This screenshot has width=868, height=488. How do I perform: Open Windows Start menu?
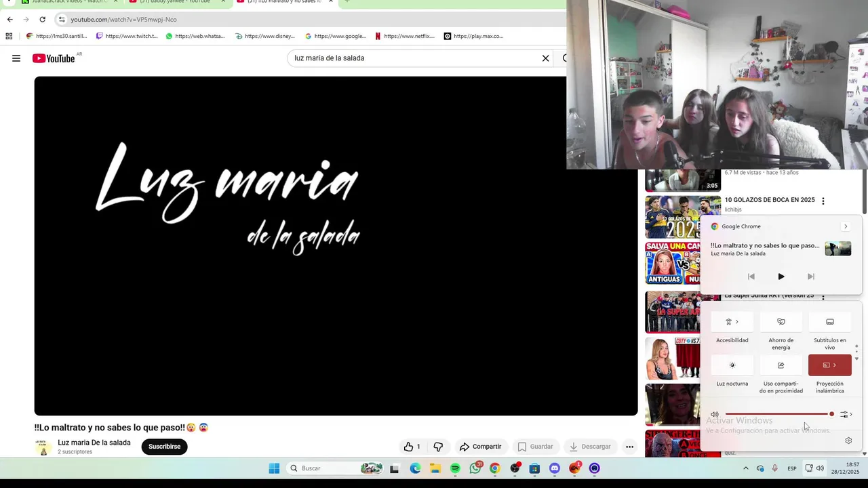point(274,468)
